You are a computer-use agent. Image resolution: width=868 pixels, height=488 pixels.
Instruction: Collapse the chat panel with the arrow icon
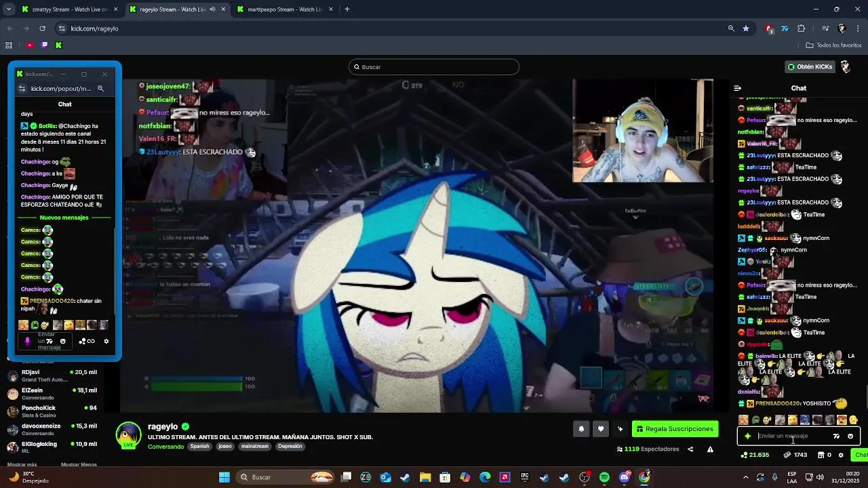[x=738, y=88]
